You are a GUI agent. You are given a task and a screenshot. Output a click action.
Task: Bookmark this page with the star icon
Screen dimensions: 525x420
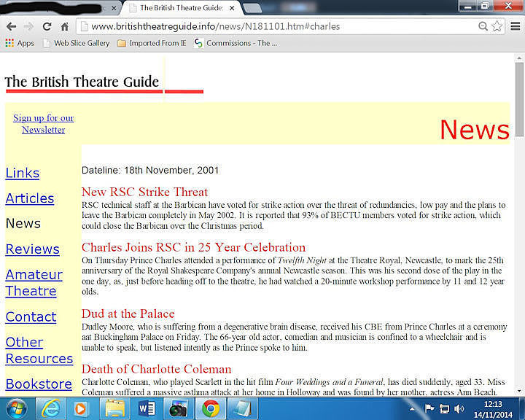coord(497,26)
